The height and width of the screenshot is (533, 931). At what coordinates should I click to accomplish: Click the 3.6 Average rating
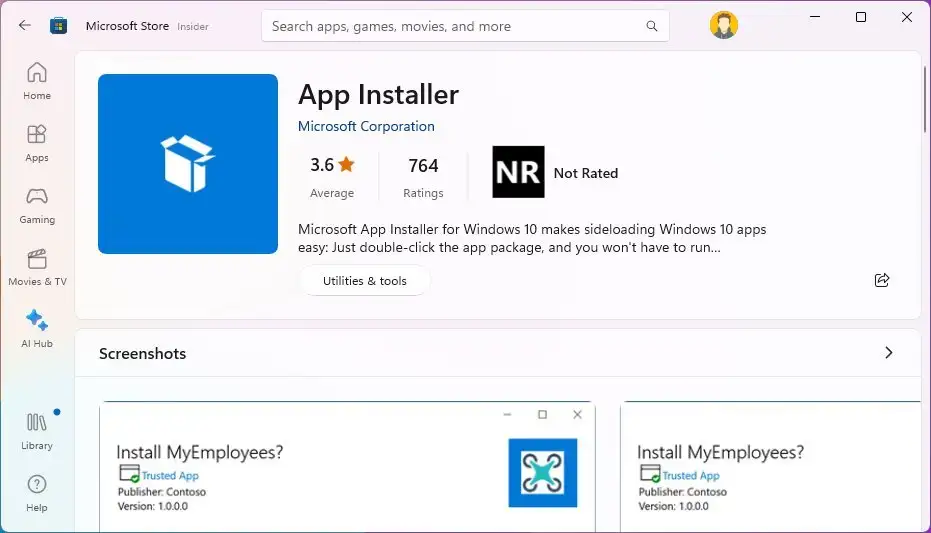pyautogui.click(x=332, y=176)
